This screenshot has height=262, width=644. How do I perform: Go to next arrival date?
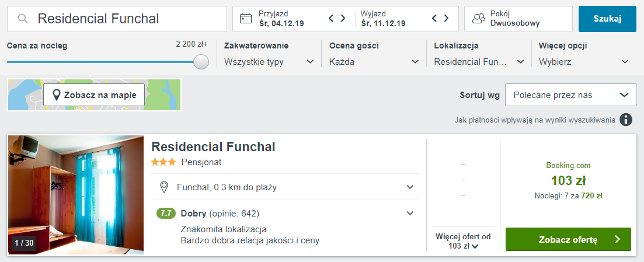pos(343,19)
